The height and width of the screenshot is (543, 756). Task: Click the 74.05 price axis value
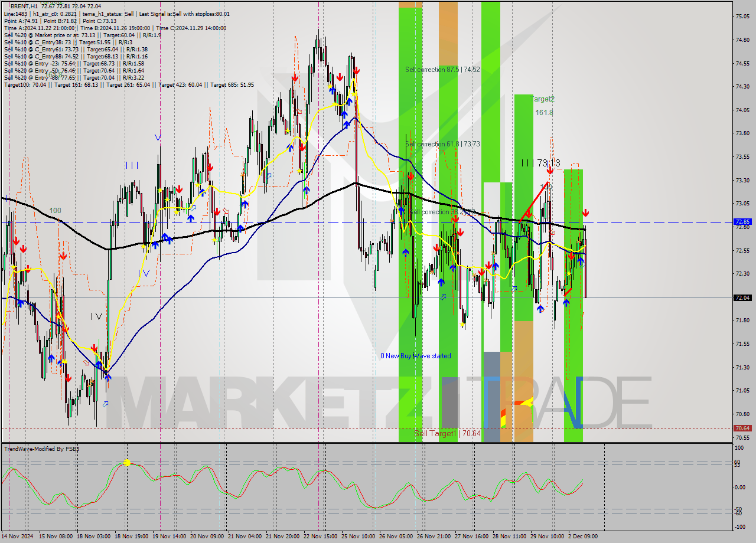(742, 110)
